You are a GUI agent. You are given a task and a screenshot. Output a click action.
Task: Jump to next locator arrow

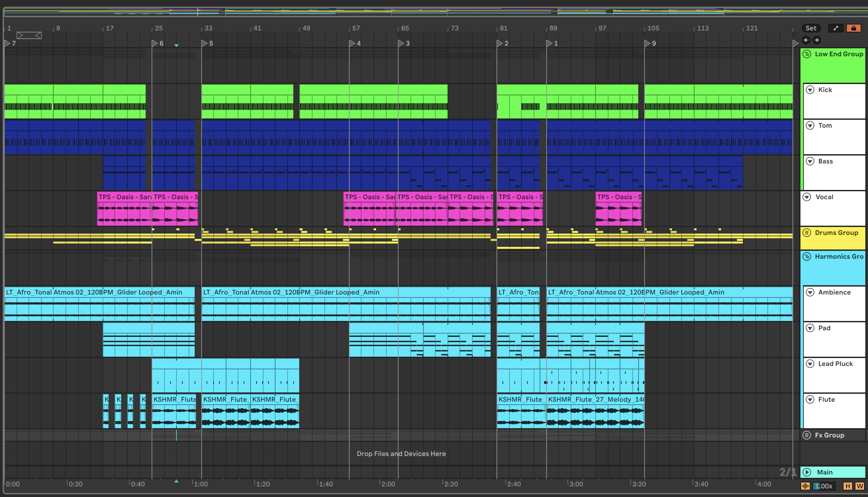[x=816, y=40]
